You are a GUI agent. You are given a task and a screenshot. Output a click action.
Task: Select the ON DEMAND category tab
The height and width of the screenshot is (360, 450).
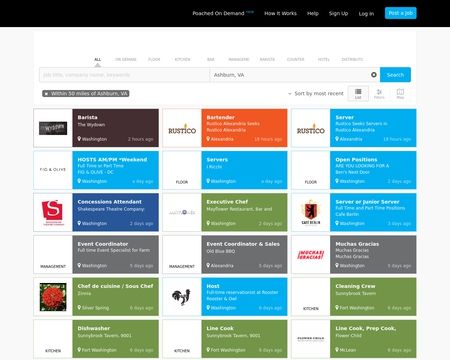tap(126, 59)
